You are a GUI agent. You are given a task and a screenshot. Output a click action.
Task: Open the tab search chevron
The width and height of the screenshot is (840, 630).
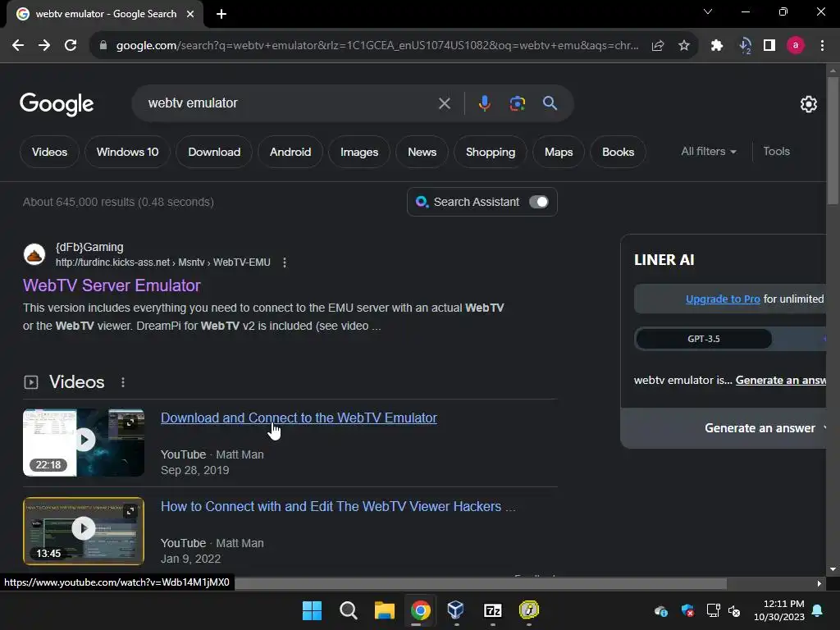click(708, 11)
